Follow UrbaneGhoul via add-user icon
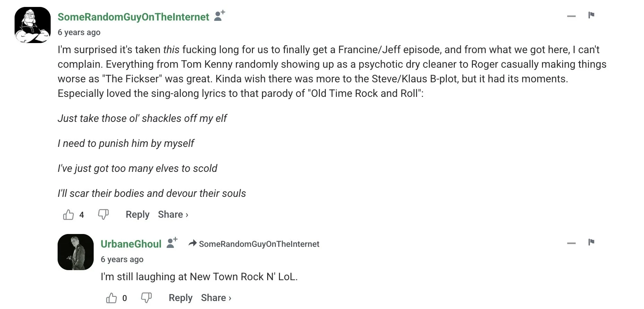The width and height of the screenshot is (644, 309). [x=172, y=243]
